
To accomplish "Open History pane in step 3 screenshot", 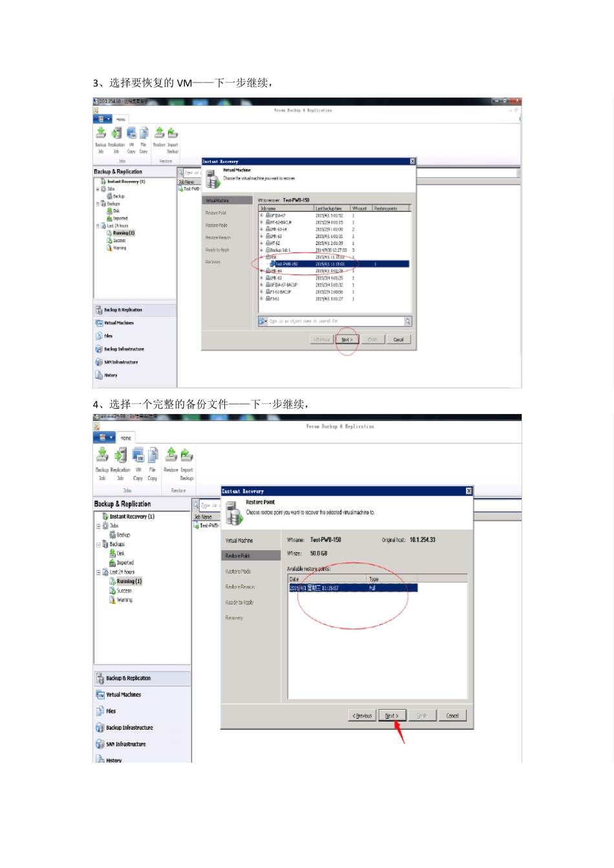I will (135, 375).
